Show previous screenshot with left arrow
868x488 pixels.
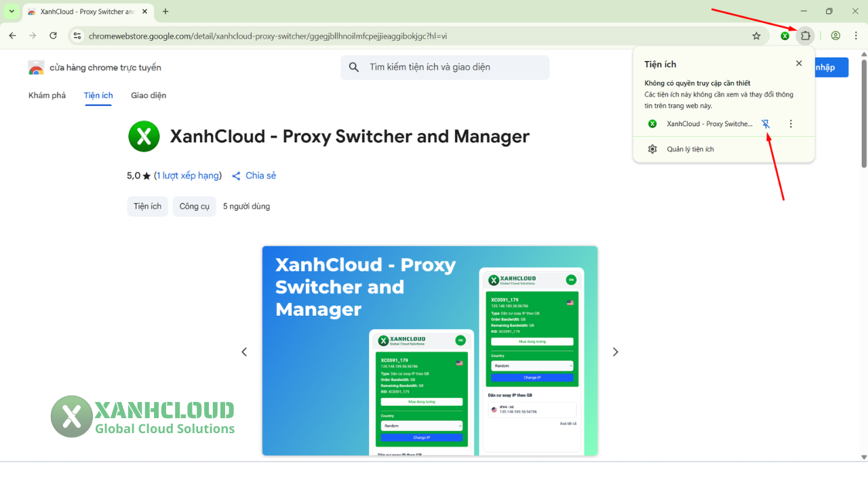tap(244, 352)
